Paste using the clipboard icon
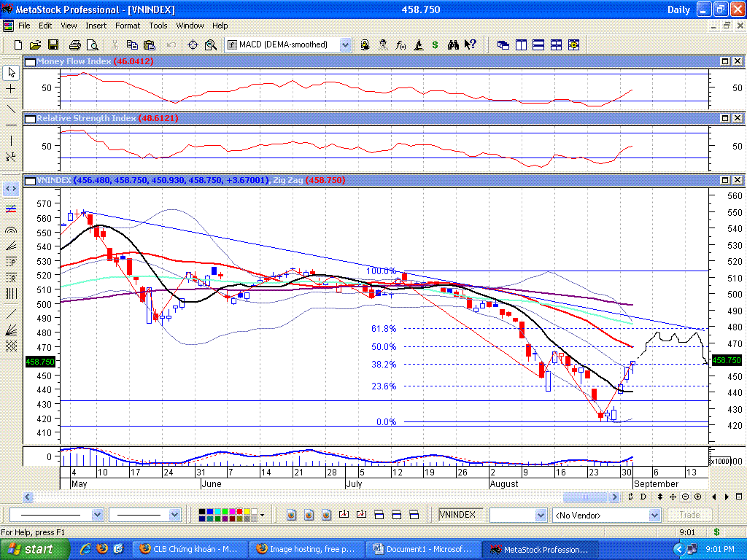This screenshot has width=747, height=560. click(150, 44)
